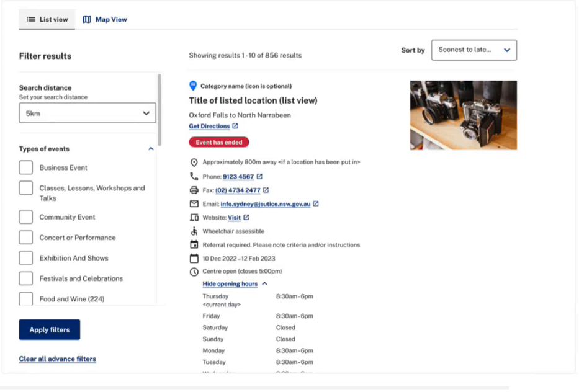Select the Concert or Performance checkbox
This screenshot has height=392, width=579.
click(x=26, y=238)
